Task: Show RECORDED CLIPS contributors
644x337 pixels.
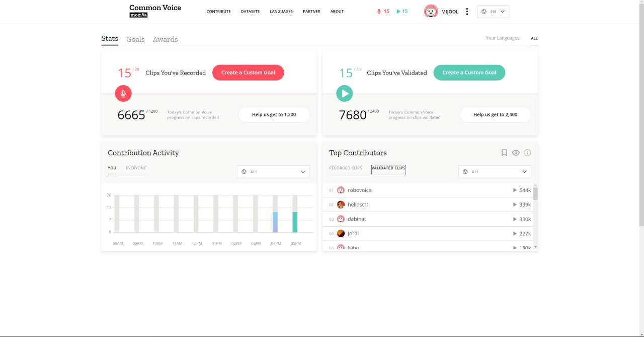Action: (x=346, y=168)
